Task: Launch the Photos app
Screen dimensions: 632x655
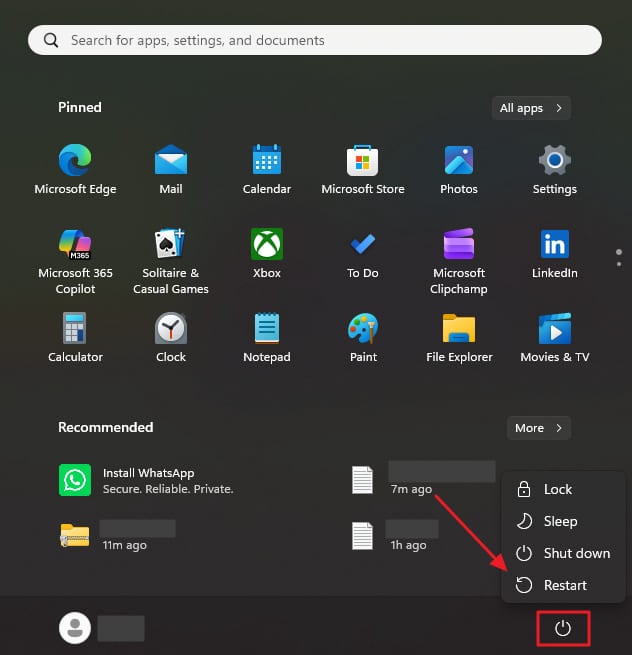Action: (x=459, y=170)
